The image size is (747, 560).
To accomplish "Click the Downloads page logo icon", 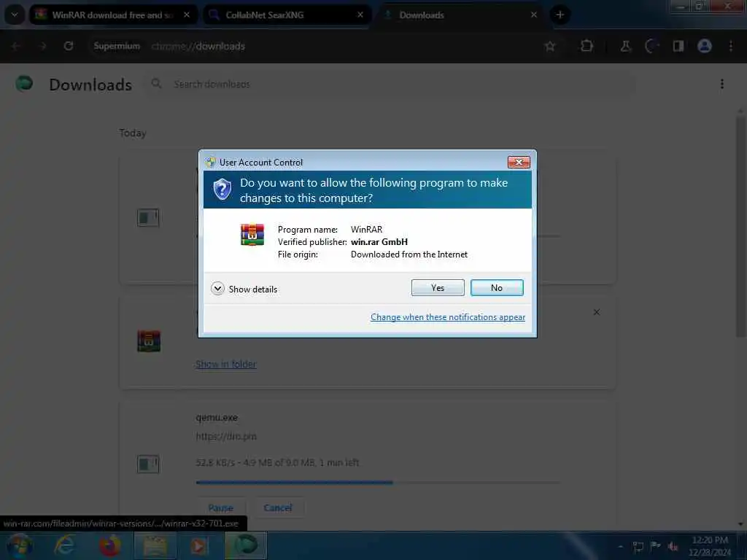I will click(24, 84).
